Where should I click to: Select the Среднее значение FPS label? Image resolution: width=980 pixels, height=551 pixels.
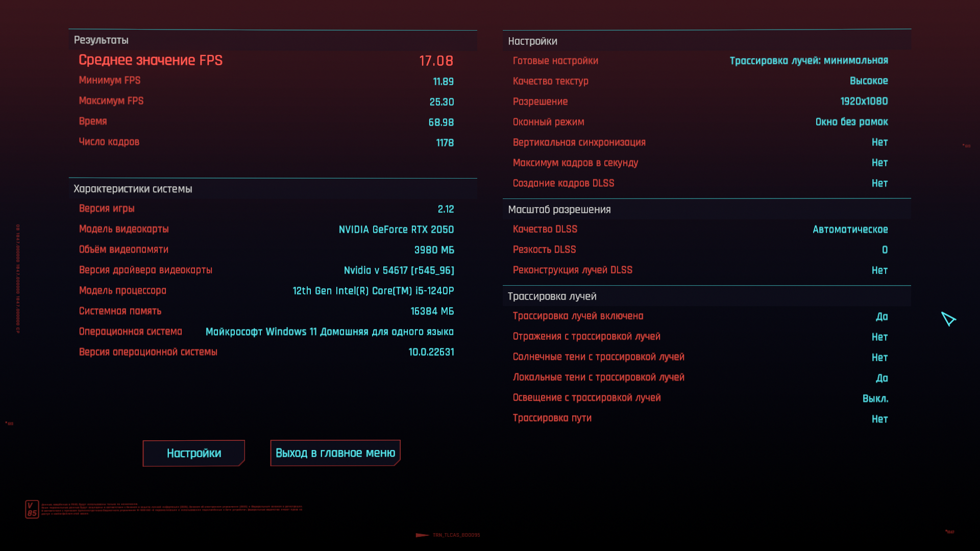(x=151, y=60)
